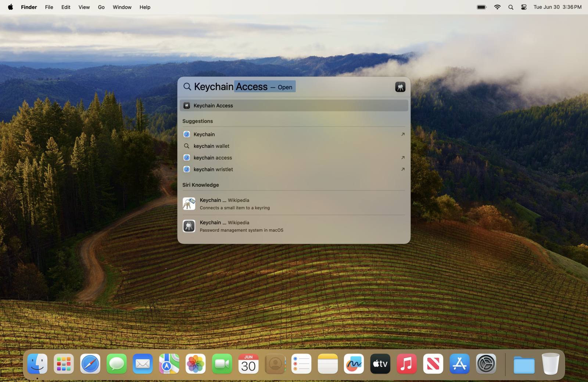Open the Keychain Access top hit result
Screen dimensions: 588x382
pyautogui.click(x=294, y=106)
